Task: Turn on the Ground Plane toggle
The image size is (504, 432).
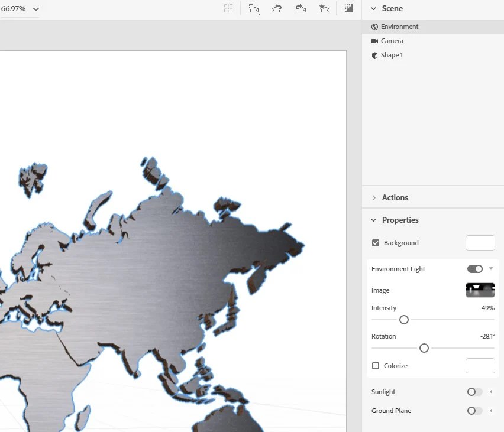Action: pos(475,411)
